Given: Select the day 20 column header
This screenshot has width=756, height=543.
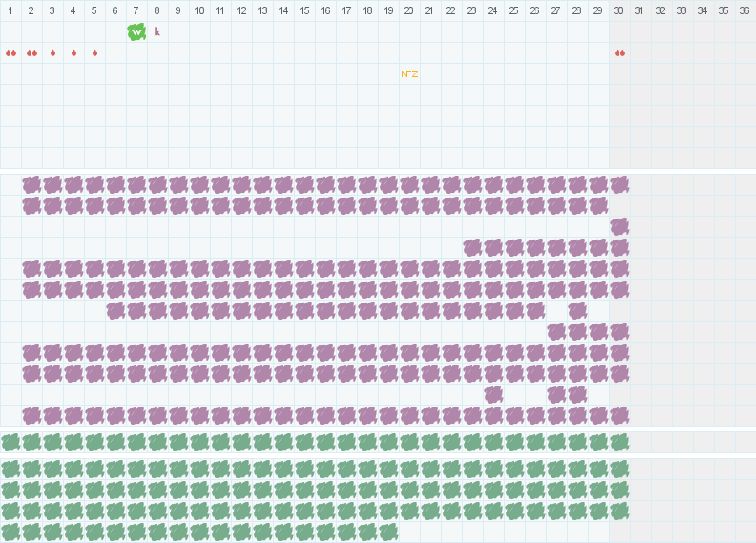Looking at the screenshot, I should click(409, 10).
